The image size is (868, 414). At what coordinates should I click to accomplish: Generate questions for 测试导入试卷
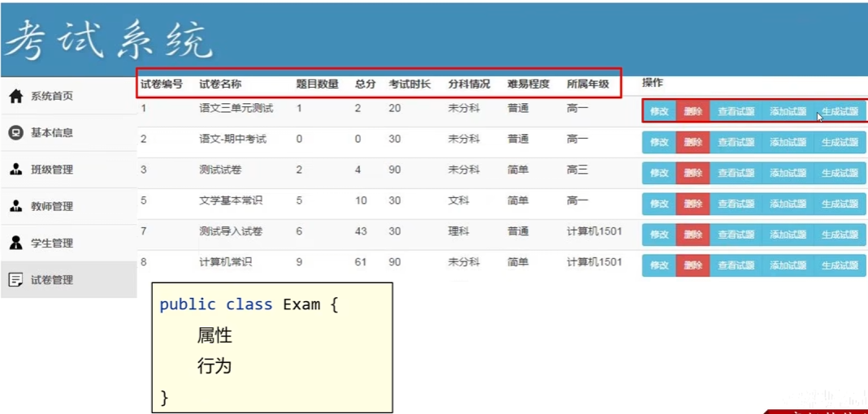pyautogui.click(x=840, y=235)
